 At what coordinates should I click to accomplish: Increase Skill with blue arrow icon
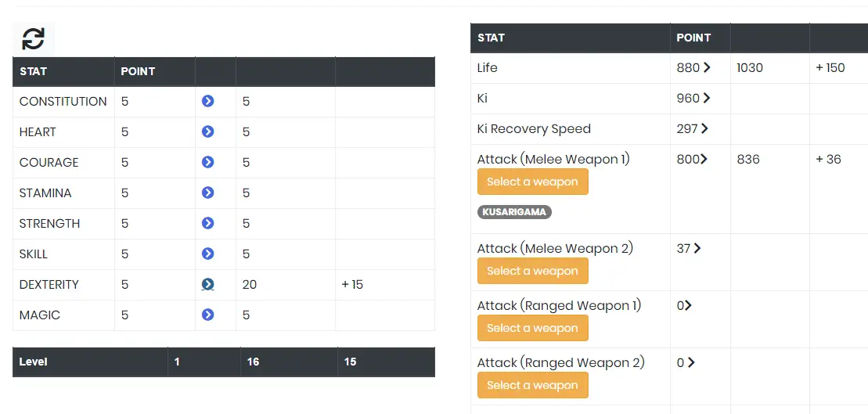[207, 254]
